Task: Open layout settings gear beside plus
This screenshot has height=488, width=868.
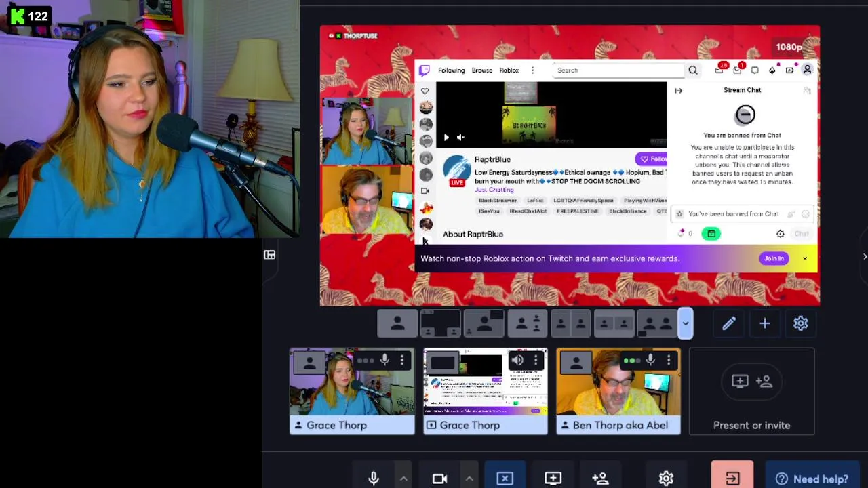Action: point(801,323)
